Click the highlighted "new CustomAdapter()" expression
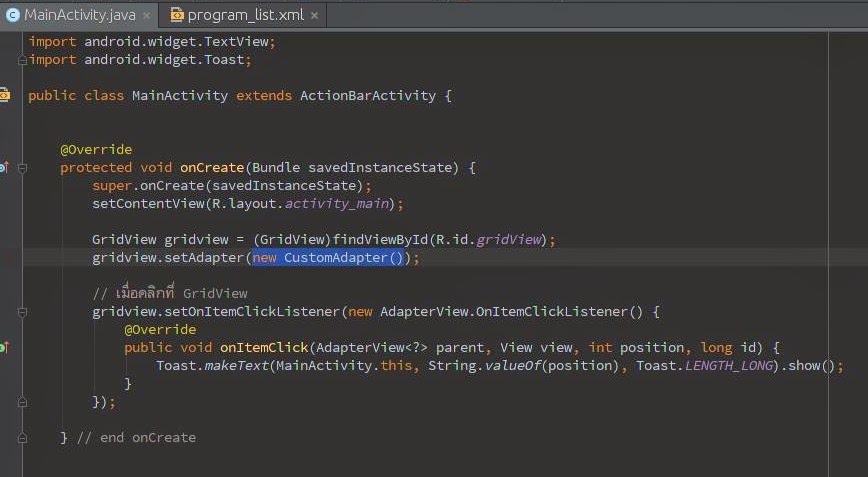 tap(329, 258)
